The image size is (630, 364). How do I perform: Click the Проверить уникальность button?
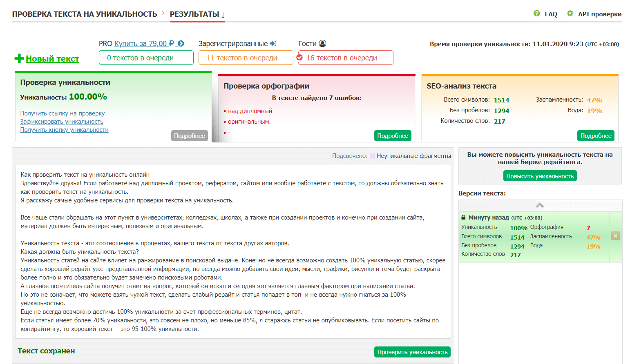(412, 351)
